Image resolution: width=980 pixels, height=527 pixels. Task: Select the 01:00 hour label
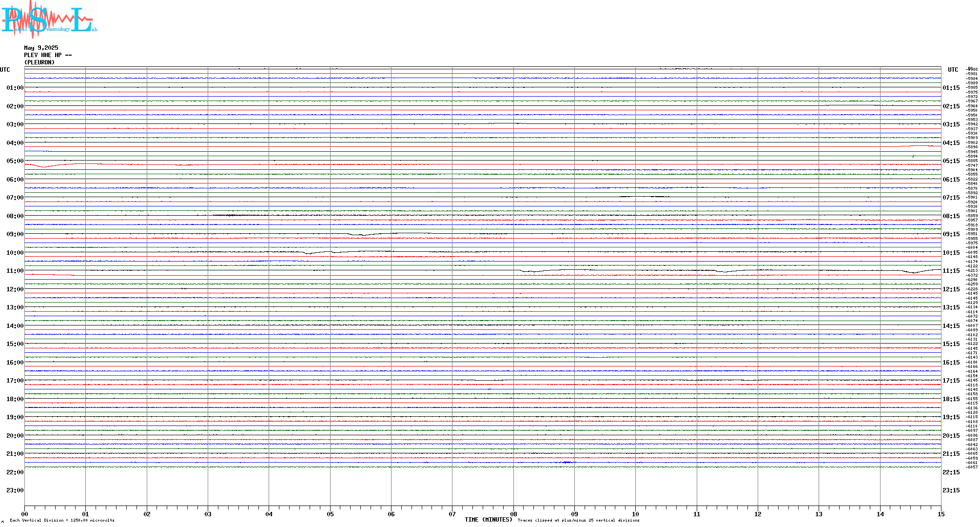[x=15, y=88]
